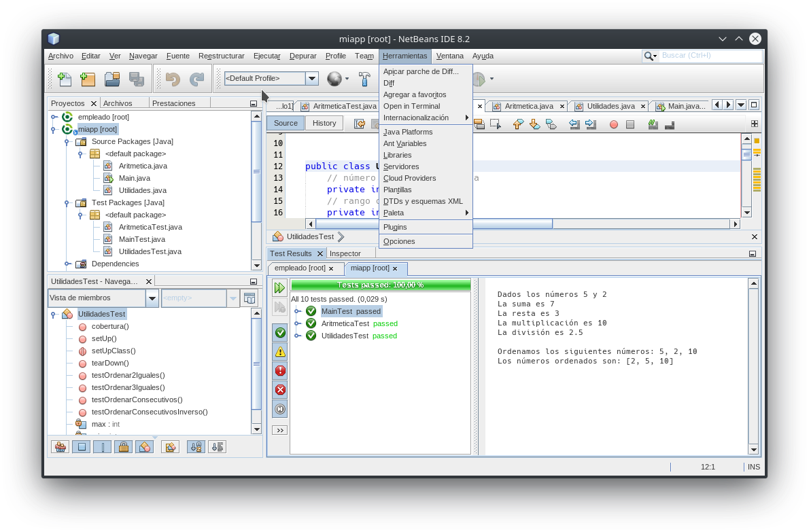Switch to the Prestaciones tab
809x532 pixels.
(x=174, y=103)
